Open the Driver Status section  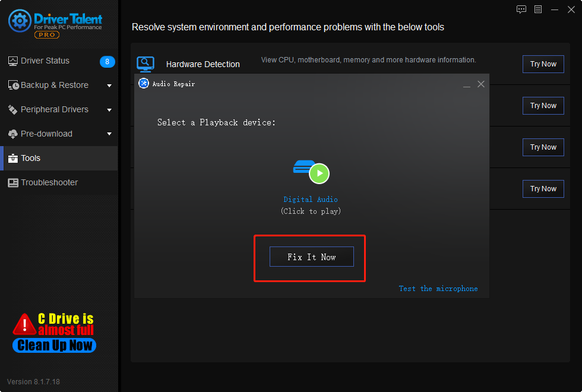point(59,61)
